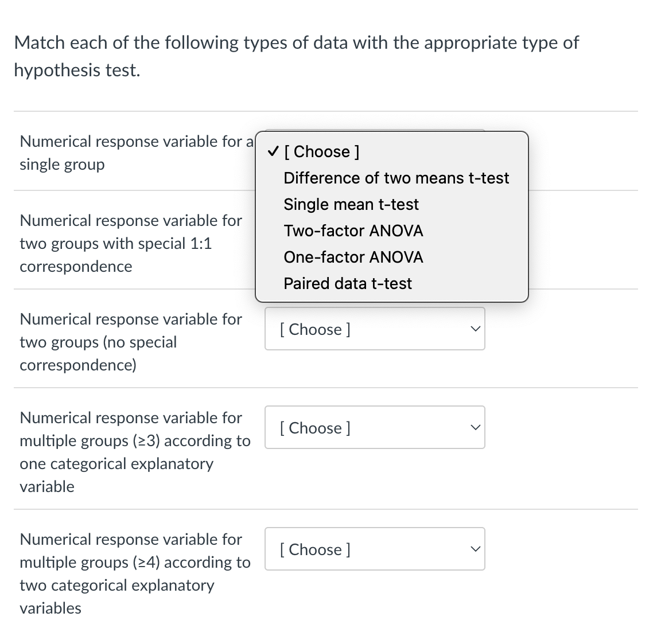Select 'One-factor ANOVA' from the open menu

[353, 257]
